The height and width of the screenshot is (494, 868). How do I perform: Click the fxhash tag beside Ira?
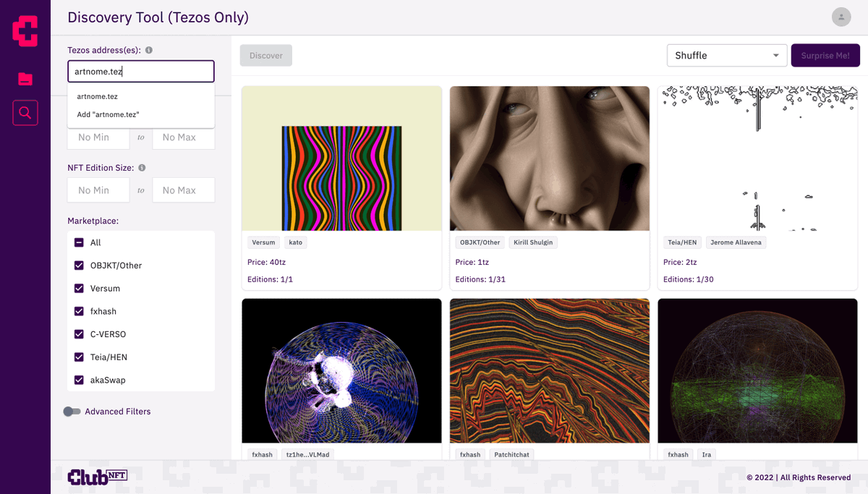click(x=678, y=455)
